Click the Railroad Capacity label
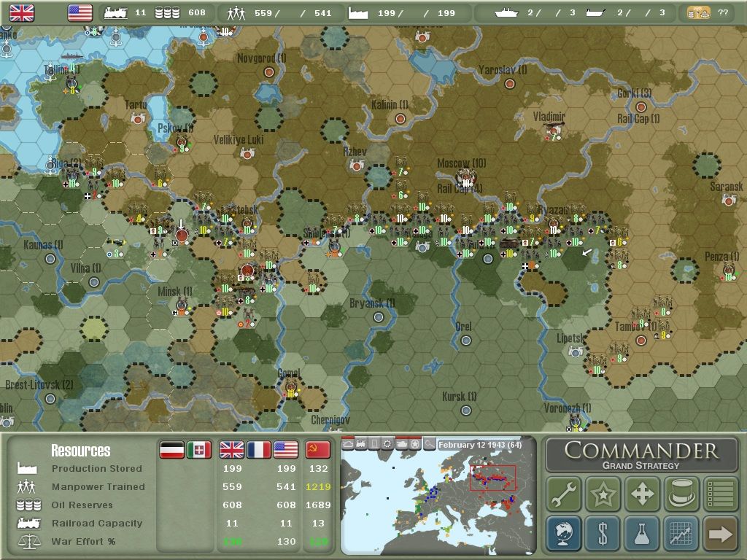Image resolution: width=747 pixels, height=560 pixels. pos(97,523)
